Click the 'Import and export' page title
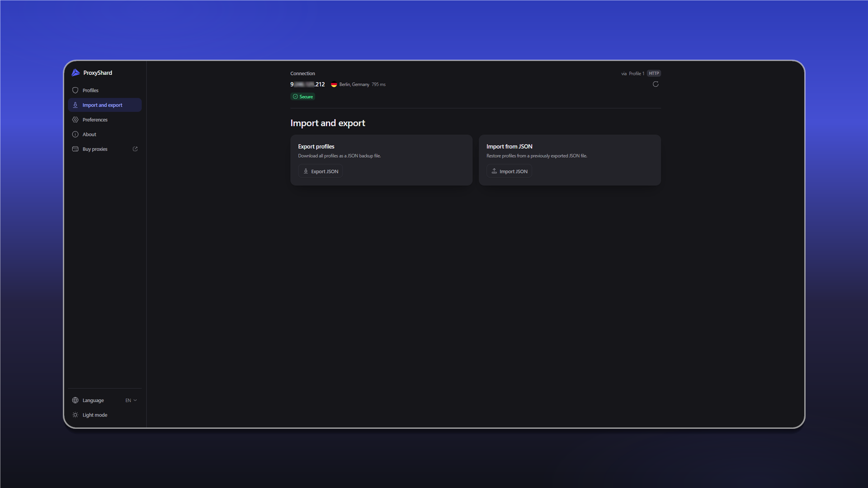The image size is (868, 488). click(328, 123)
